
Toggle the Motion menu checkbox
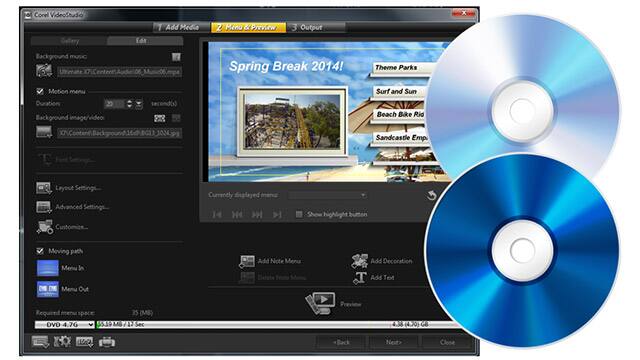(x=40, y=91)
